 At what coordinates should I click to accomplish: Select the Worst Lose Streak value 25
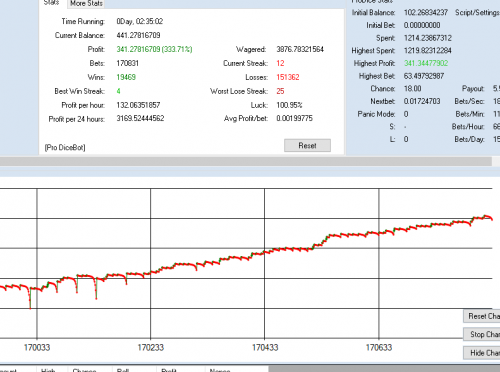click(280, 91)
